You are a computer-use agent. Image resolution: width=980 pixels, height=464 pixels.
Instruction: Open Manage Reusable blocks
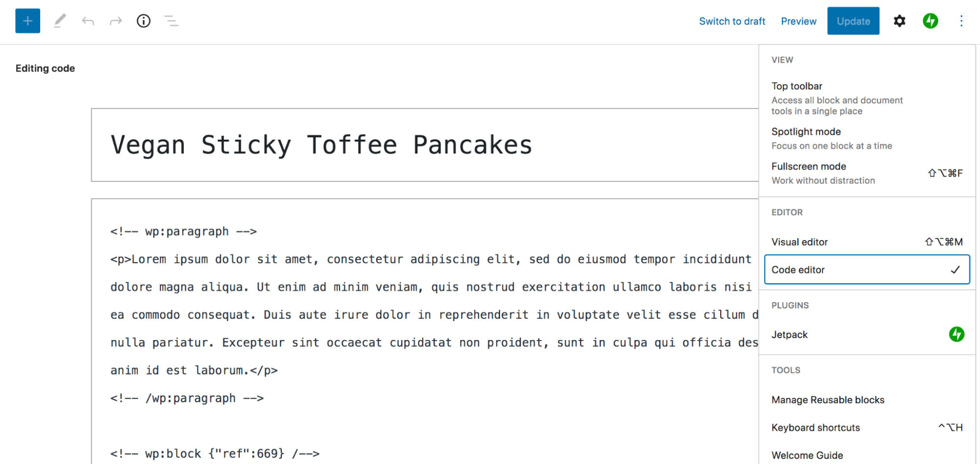828,400
